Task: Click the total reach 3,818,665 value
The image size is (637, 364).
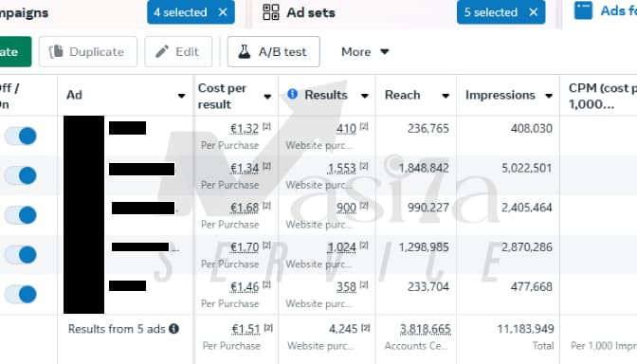Action: click(x=426, y=329)
